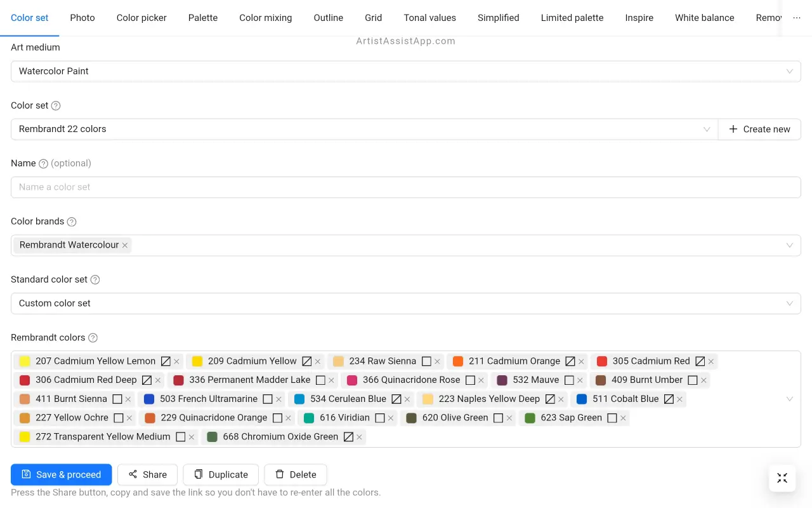This screenshot has width=812, height=508.
Task: Open the Color mixing tab
Action: [266, 18]
